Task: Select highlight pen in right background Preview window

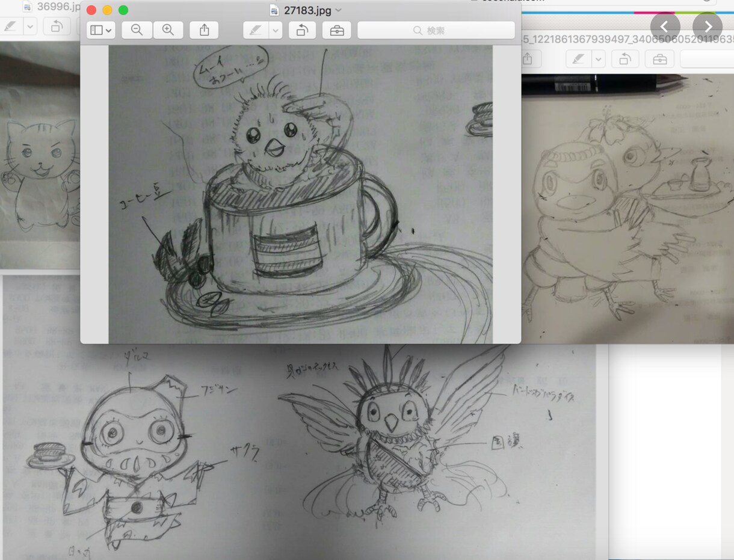Action: (578, 59)
